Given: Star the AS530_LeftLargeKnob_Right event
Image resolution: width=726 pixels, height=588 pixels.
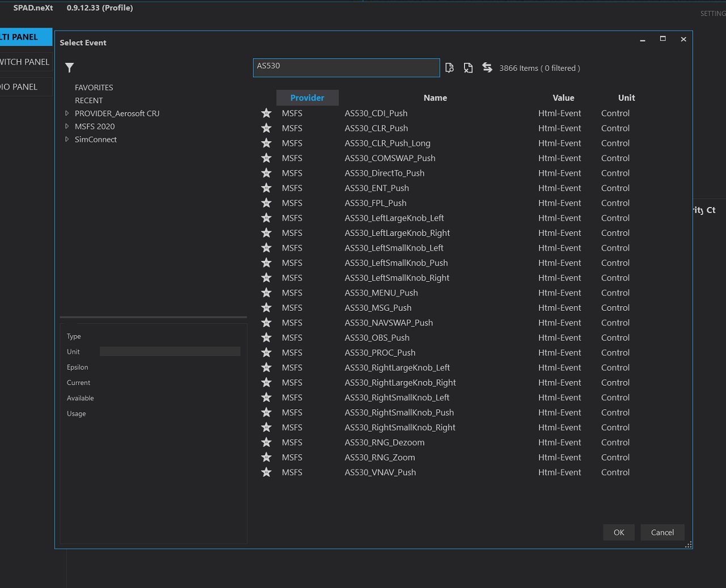Looking at the screenshot, I should 266,233.
